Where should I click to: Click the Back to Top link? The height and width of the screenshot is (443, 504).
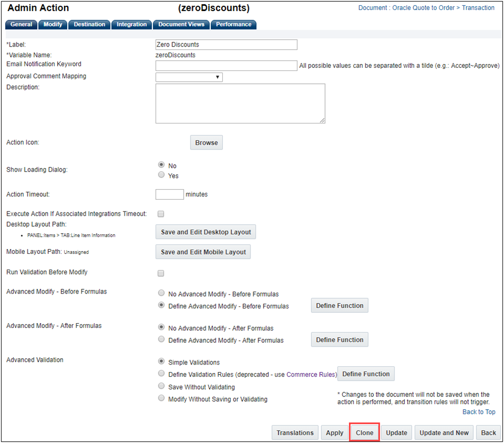click(x=478, y=412)
